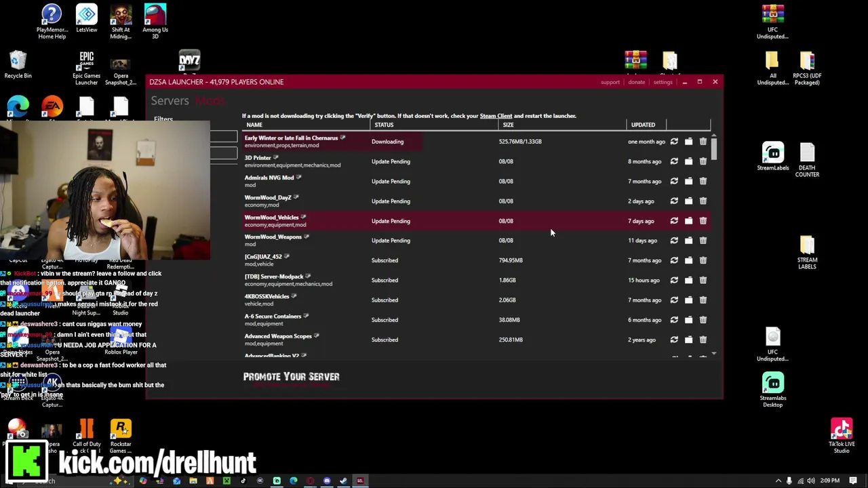Verify the [TDB] Server-Modpack

[674, 280]
